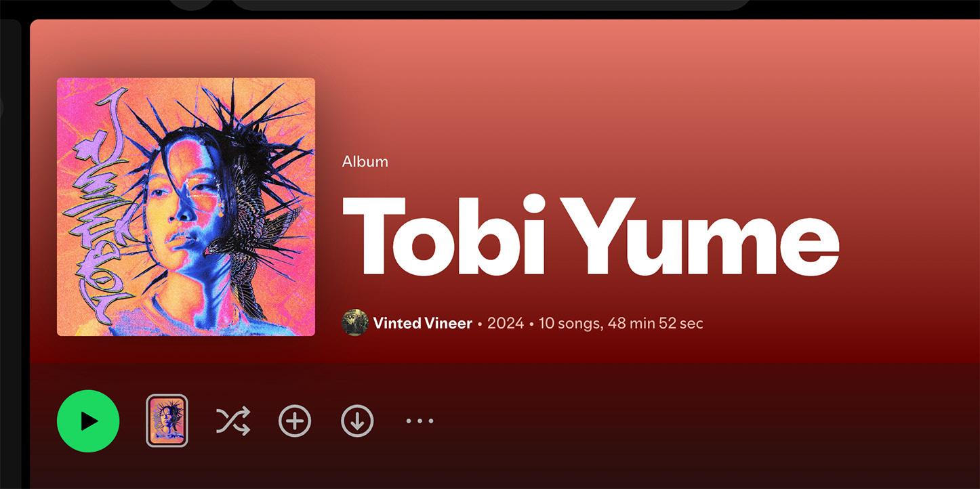Click the small album preview thumbnail

167,421
